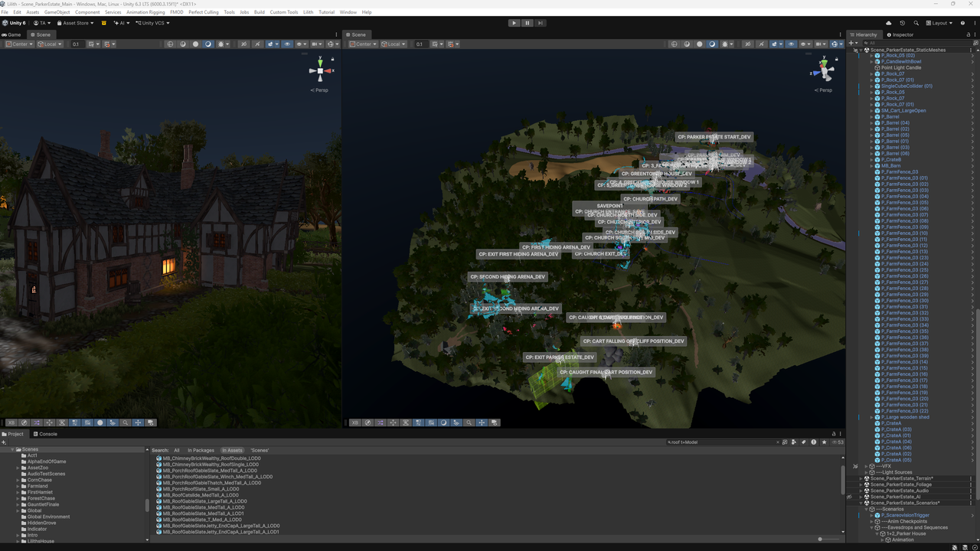Open the Unity VCS dropdown
The height and width of the screenshot is (551, 980).
[152, 23]
